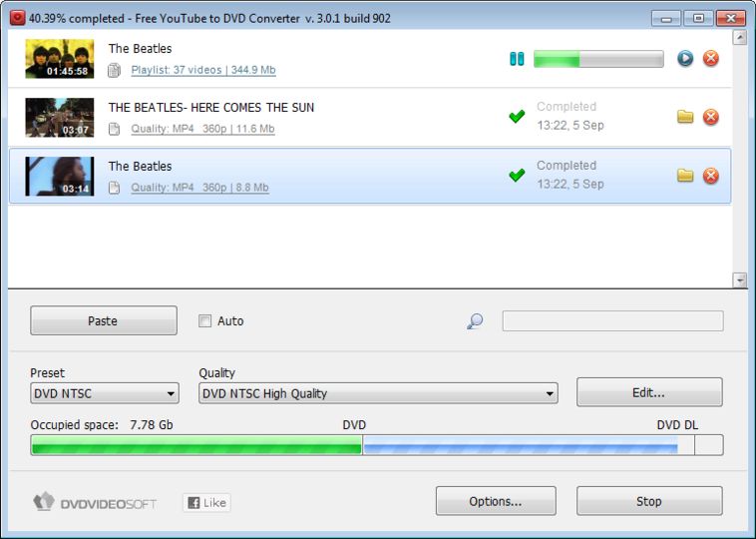Click the DVD DL label
The width and height of the screenshot is (756, 539).
point(677,425)
